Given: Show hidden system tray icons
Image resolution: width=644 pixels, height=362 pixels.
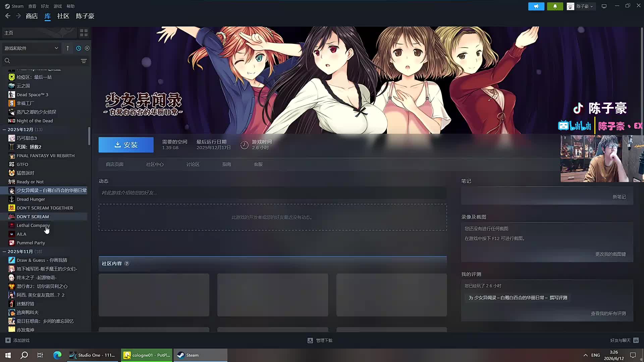Looking at the screenshot, I should [586, 355].
